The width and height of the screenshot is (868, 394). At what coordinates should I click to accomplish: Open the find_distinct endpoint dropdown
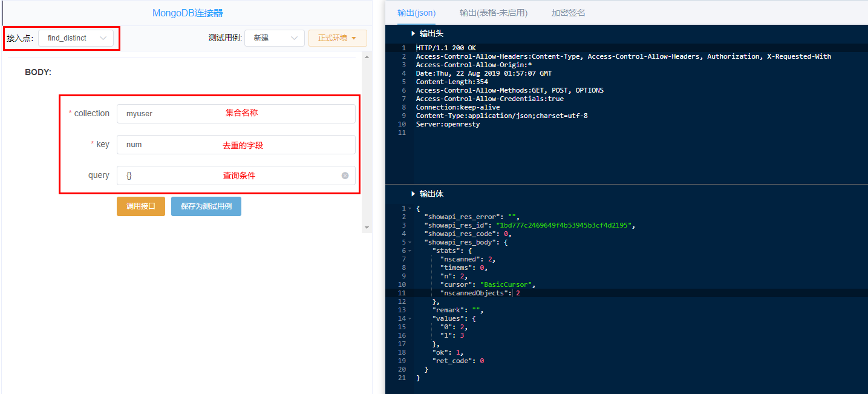(76, 38)
